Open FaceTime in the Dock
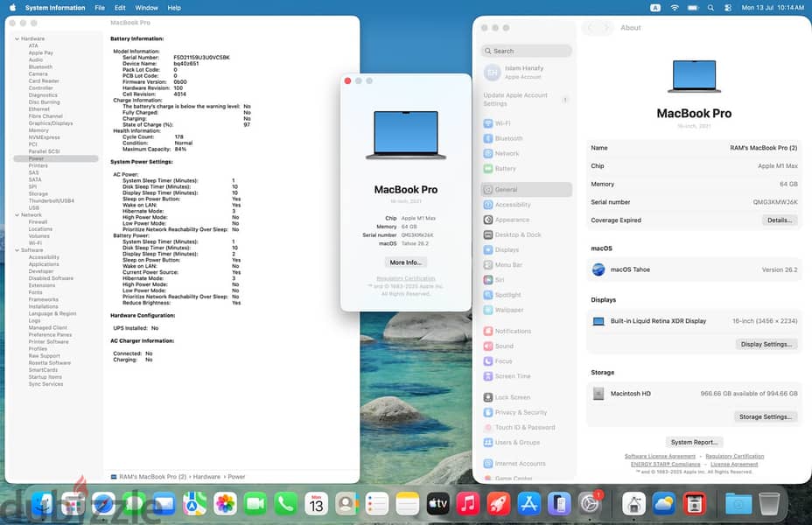This screenshot has width=812, height=525. pos(255,503)
